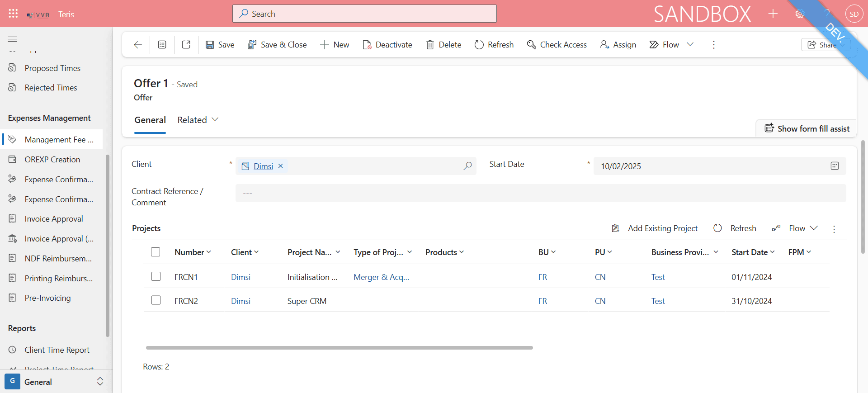This screenshot has width=868, height=393.
Task: Open the Merger & Acq... project type link
Action: 381,277
